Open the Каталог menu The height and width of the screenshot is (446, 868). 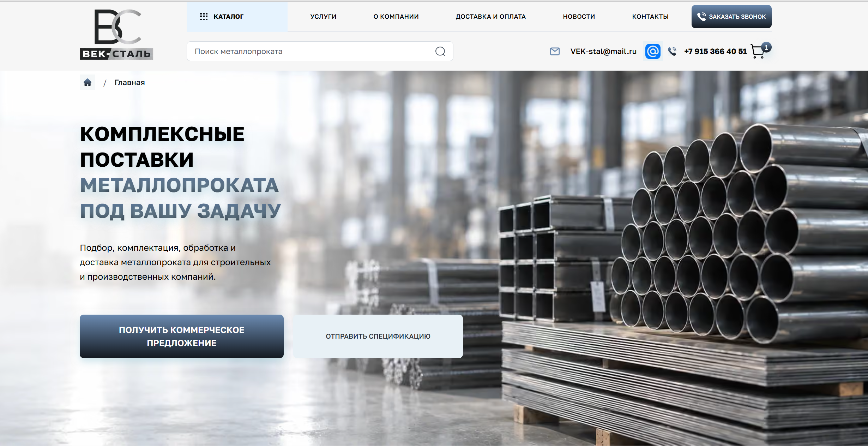237,17
